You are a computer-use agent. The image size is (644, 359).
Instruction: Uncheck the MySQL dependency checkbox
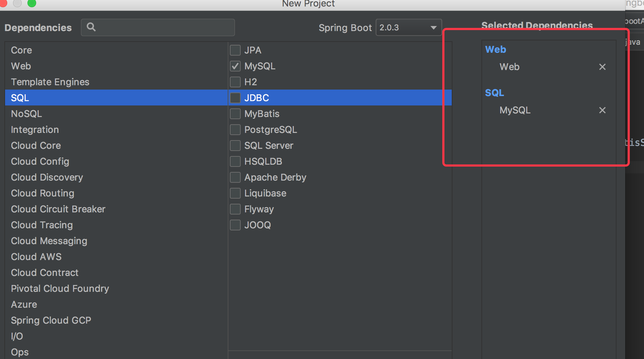pos(235,66)
